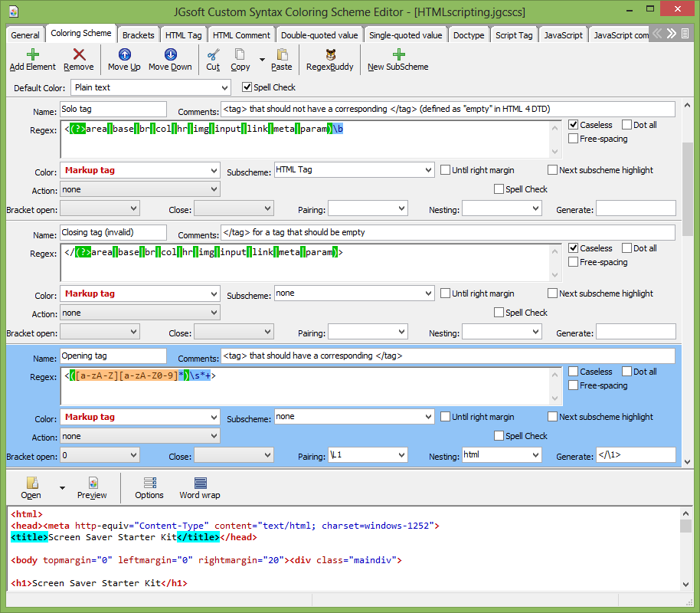Enable Free-spacing for Solo tag
This screenshot has height=613, width=700.
[x=574, y=139]
